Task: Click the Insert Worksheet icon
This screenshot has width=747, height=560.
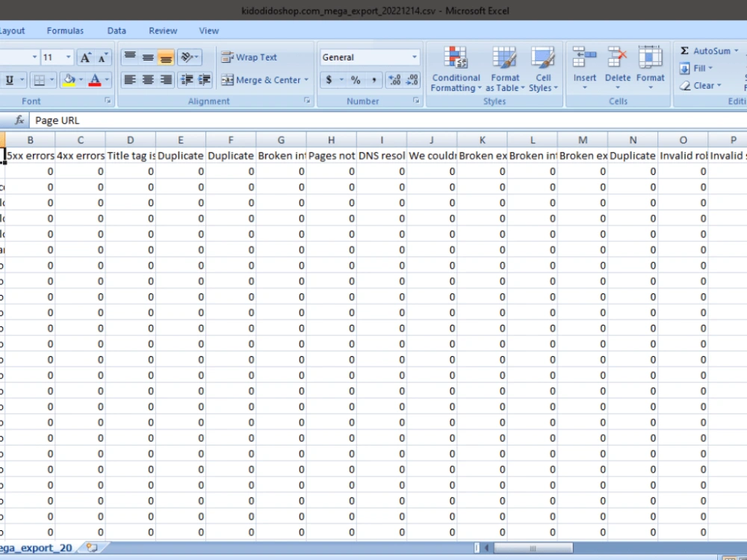Action: coord(91,548)
